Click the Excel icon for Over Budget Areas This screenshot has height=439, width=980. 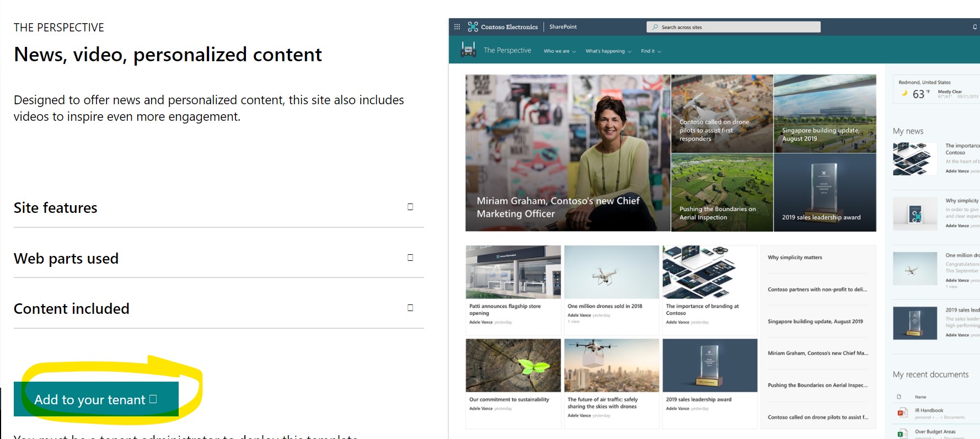[x=902, y=433]
